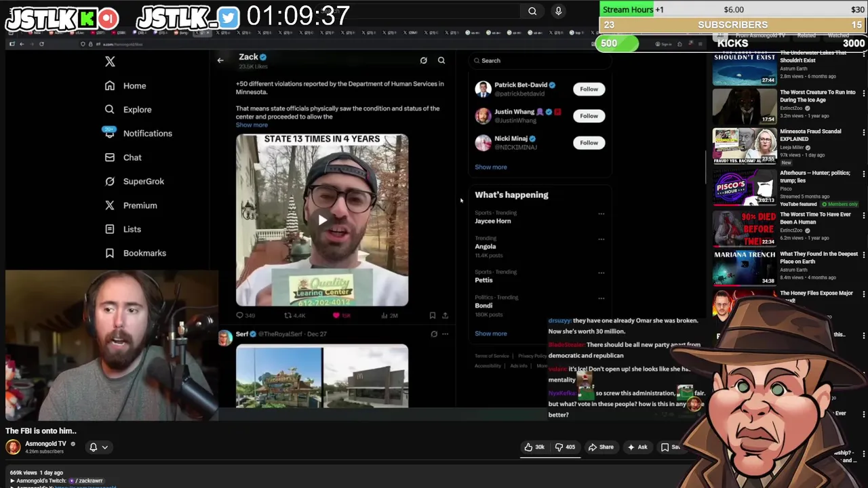Open Angola trending topic
868x488 pixels.
pyautogui.click(x=485, y=247)
